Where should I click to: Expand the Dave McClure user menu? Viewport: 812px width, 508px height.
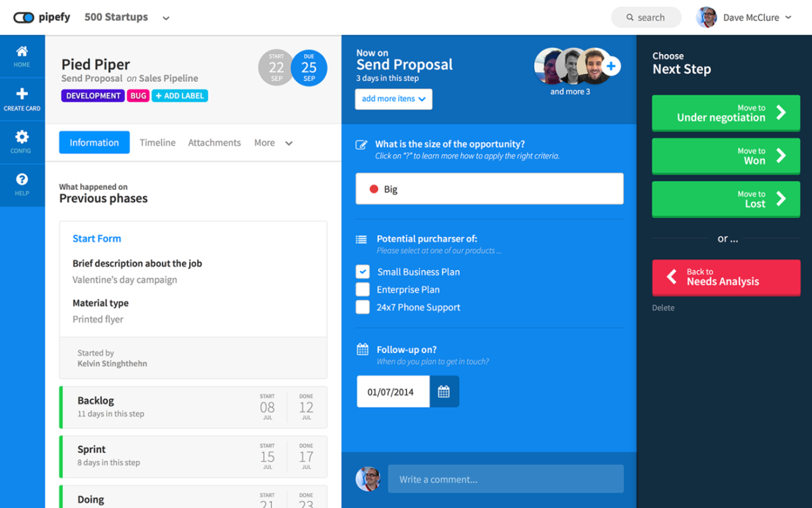789,18
